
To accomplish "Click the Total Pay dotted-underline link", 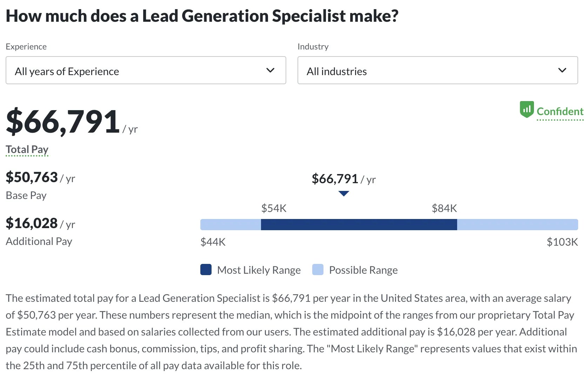I will (27, 149).
